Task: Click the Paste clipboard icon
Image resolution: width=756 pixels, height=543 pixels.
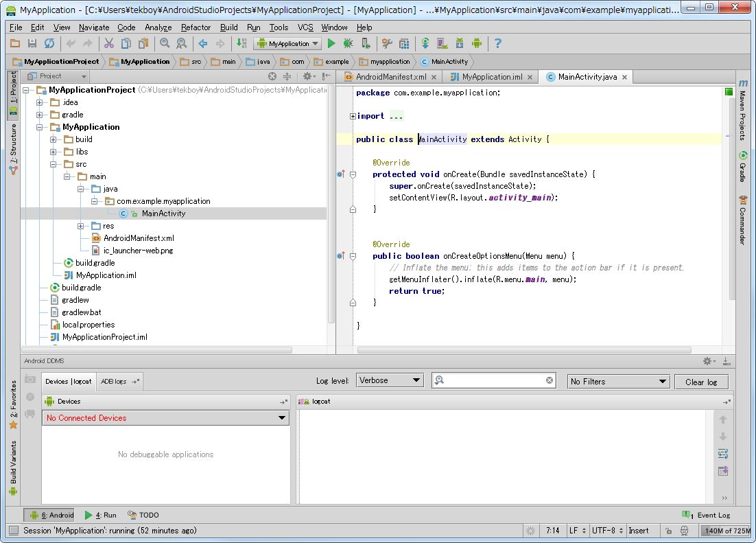Action: pyautogui.click(x=143, y=43)
